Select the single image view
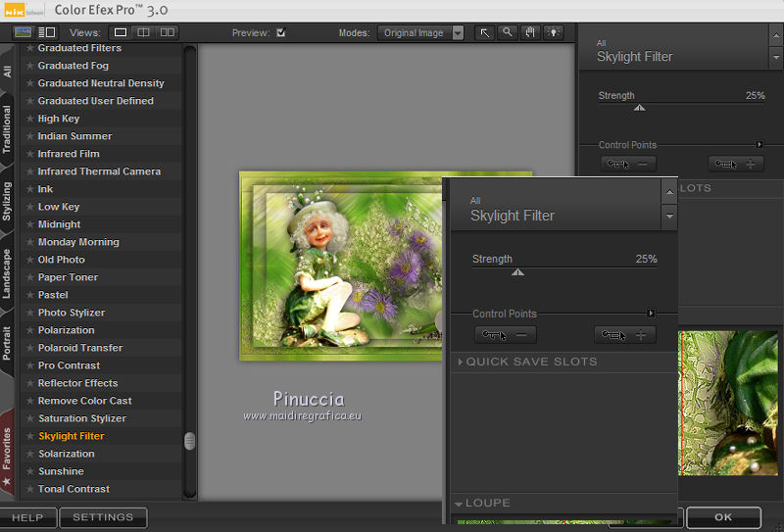The height and width of the screenshot is (532, 784). tap(121, 32)
